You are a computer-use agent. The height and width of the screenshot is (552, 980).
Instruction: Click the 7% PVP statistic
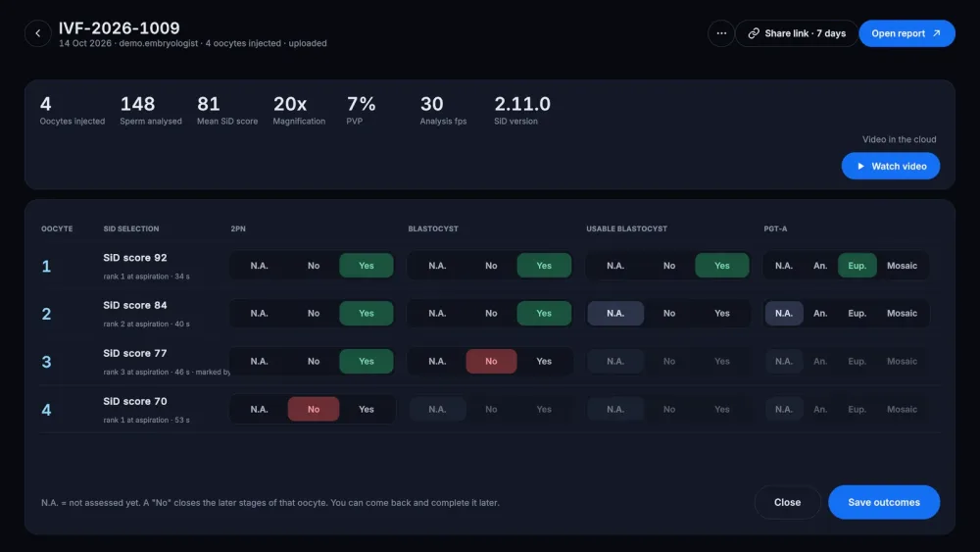click(x=361, y=110)
